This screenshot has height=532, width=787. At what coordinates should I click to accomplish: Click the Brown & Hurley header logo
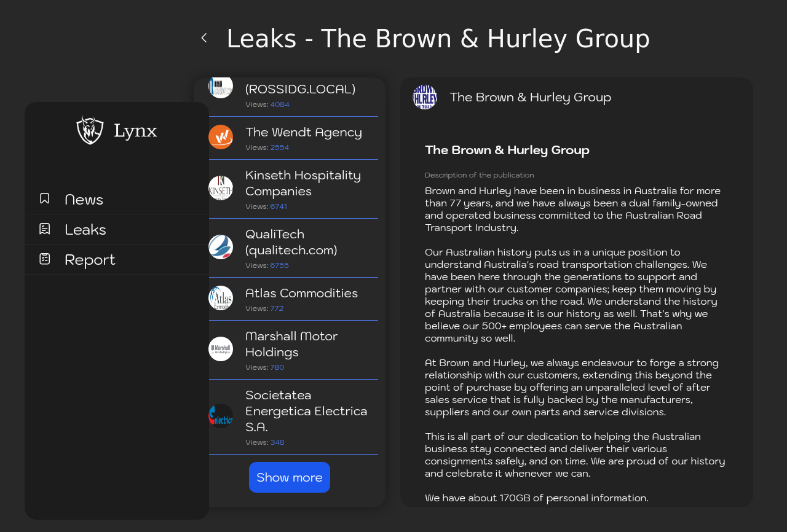(425, 97)
